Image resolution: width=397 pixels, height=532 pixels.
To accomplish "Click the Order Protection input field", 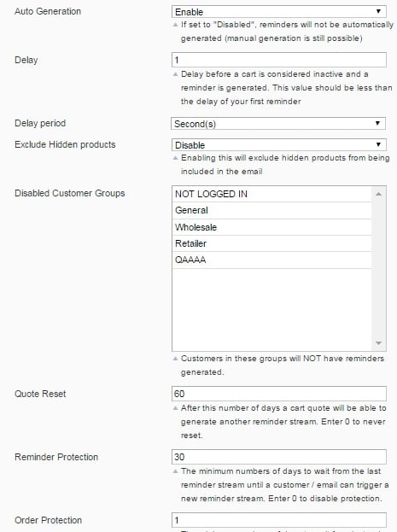I will (x=279, y=520).
